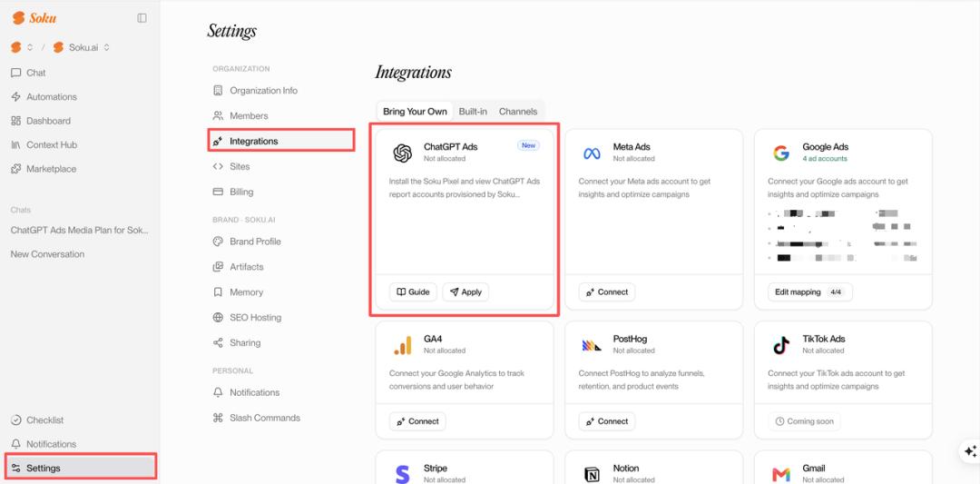980x484 pixels.
Task: Apply for ChatGPT Ads integration
Action: (x=465, y=292)
